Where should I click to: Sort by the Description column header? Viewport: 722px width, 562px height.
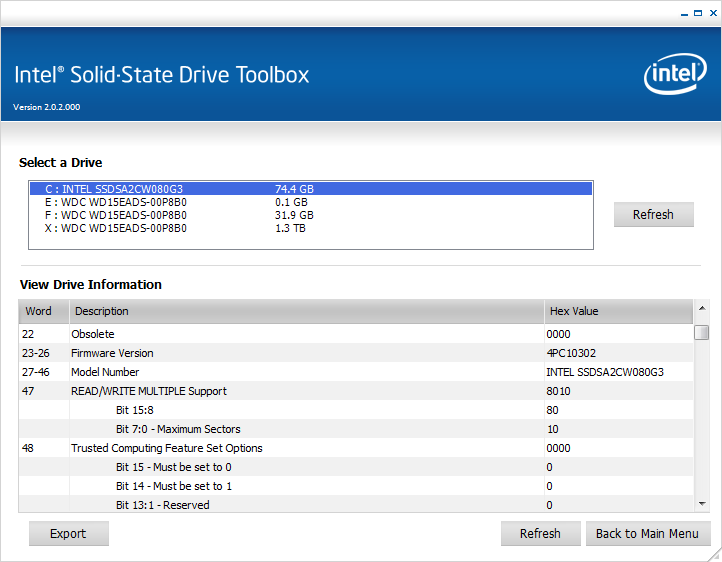305,311
